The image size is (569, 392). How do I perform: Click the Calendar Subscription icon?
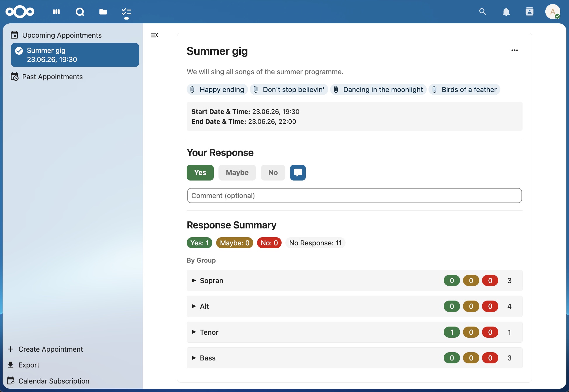click(11, 381)
